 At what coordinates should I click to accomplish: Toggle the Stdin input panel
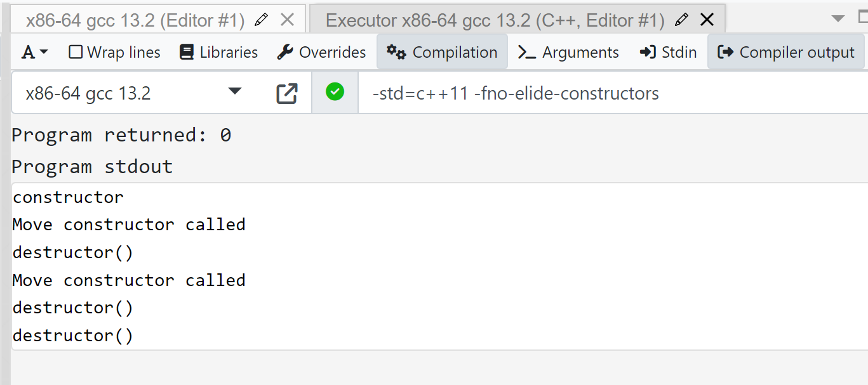[x=668, y=52]
